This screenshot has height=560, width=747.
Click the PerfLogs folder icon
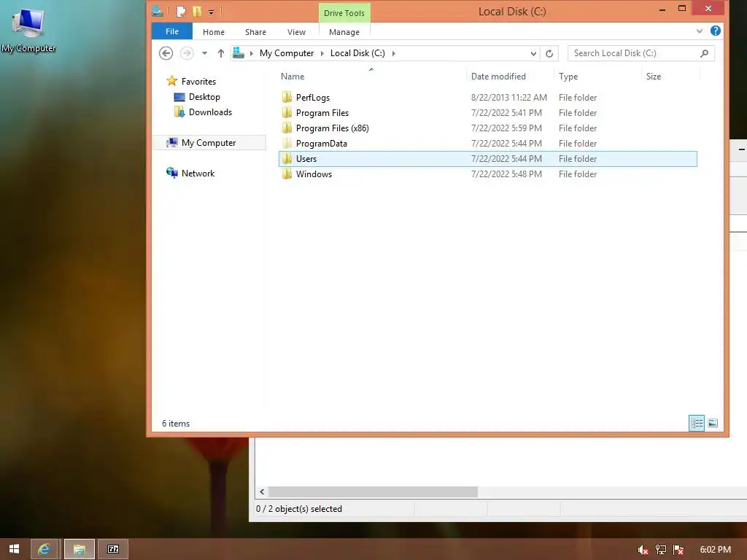click(x=287, y=97)
